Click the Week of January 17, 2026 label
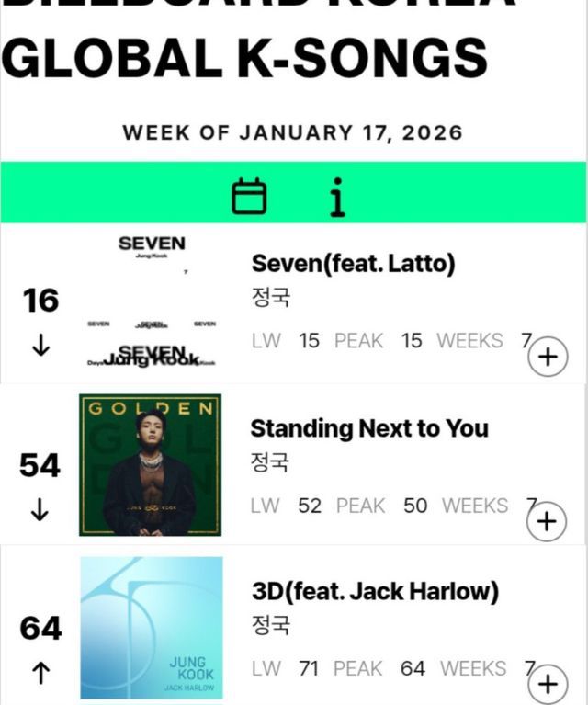 (293, 131)
